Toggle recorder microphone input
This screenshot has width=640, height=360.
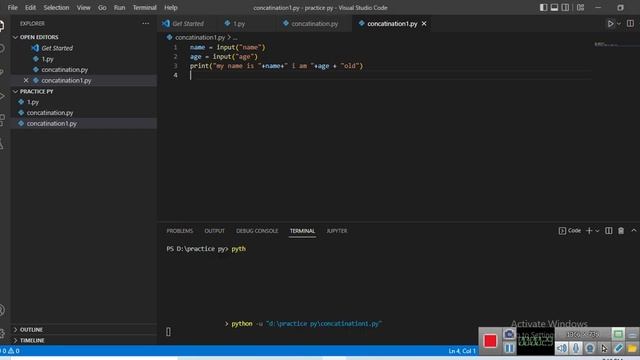click(576, 348)
